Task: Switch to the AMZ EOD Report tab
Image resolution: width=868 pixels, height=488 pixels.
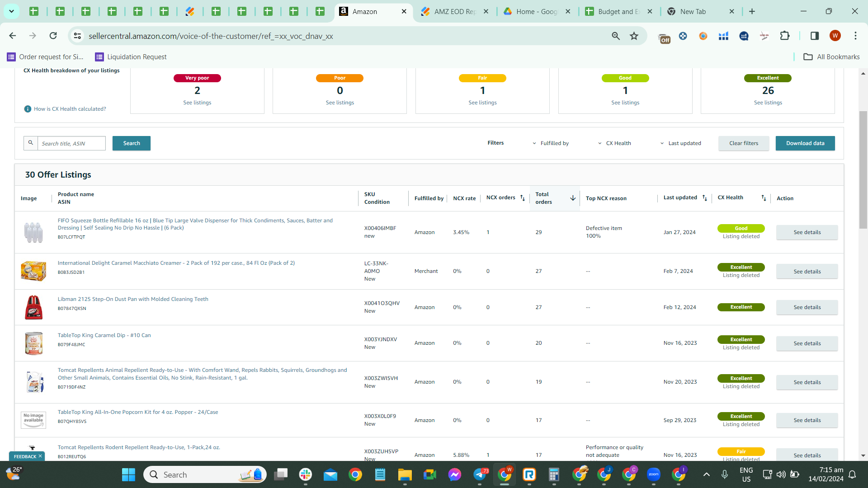Action: pyautogui.click(x=455, y=12)
